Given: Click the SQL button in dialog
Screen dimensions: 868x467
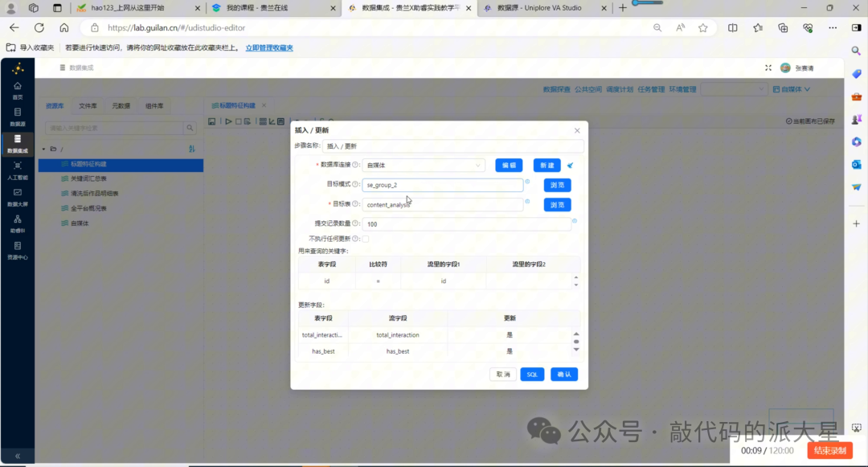Looking at the screenshot, I should 532,375.
